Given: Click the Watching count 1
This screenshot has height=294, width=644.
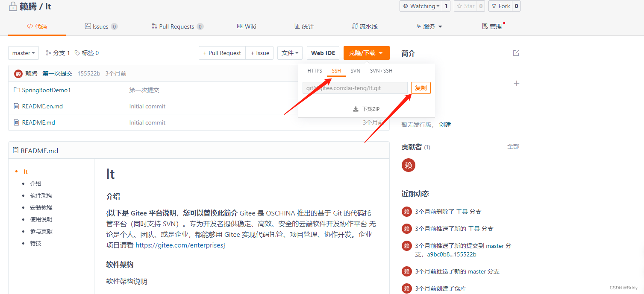Looking at the screenshot, I should point(446,6).
